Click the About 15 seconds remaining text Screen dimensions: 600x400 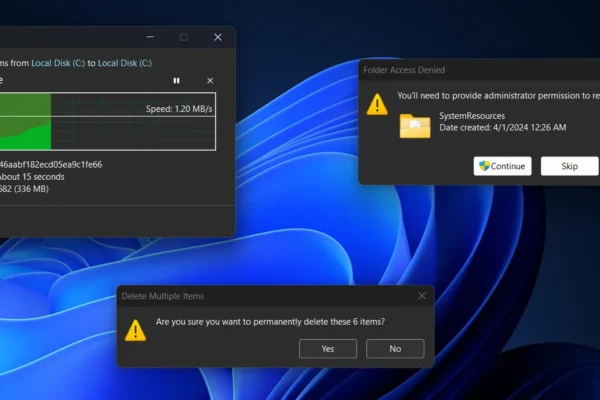(x=32, y=177)
